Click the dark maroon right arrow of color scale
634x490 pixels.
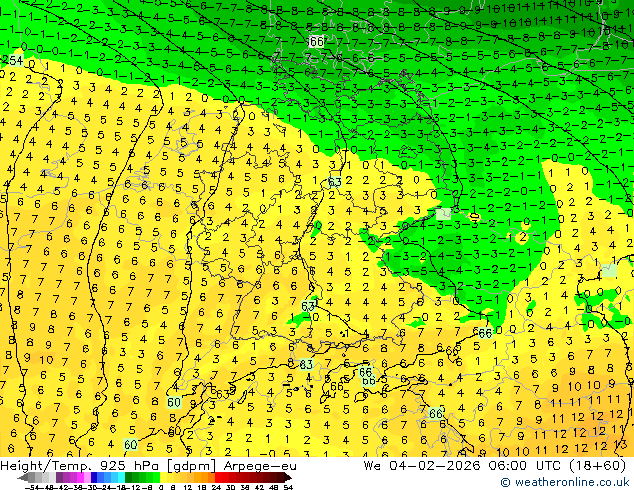pos(287,478)
